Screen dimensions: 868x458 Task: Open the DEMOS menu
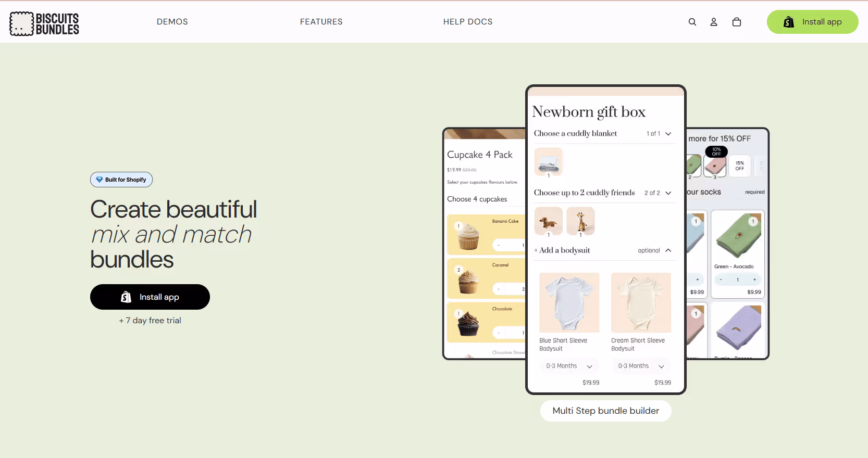[x=172, y=22]
